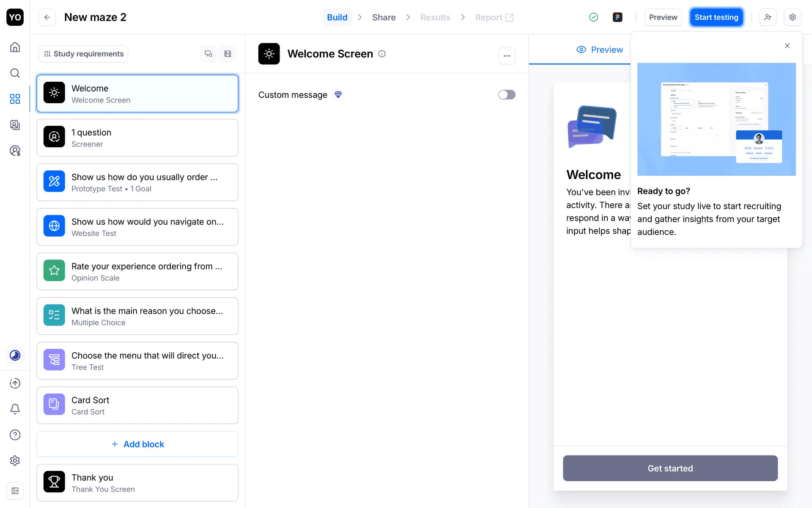The width and height of the screenshot is (812, 508).
Task: Go to the Share step tab
Action: pos(384,17)
